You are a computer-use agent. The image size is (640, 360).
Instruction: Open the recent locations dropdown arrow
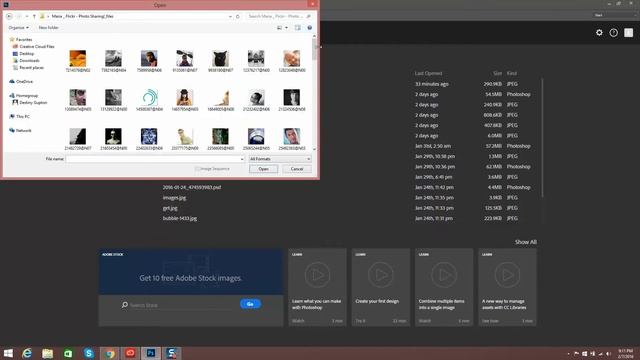[27, 16]
